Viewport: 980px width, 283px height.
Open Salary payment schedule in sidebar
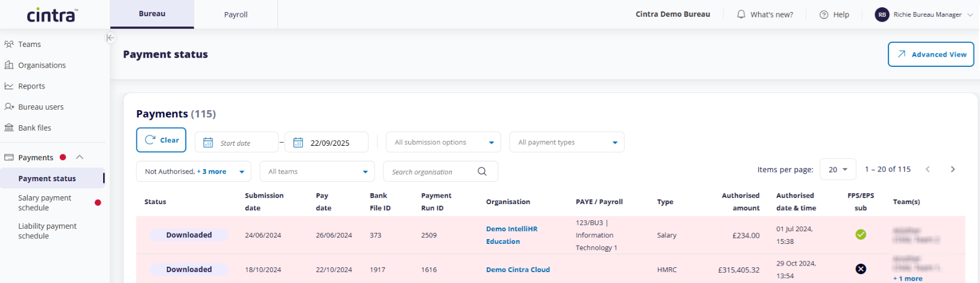[45, 202]
